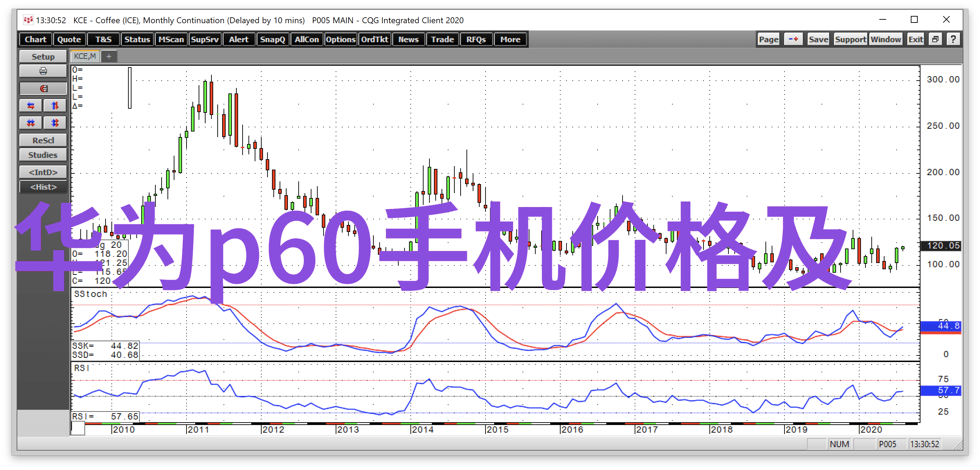Click the 2011 year label on time axis
The width and height of the screenshot is (980, 470).
point(198,429)
